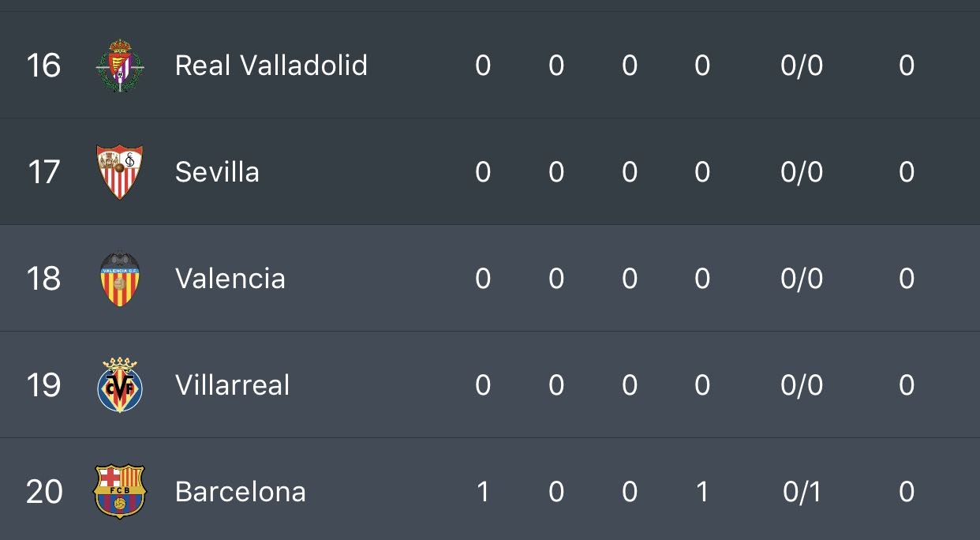Click position number 18
The width and height of the screenshot is (980, 540).
tap(43, 279)
